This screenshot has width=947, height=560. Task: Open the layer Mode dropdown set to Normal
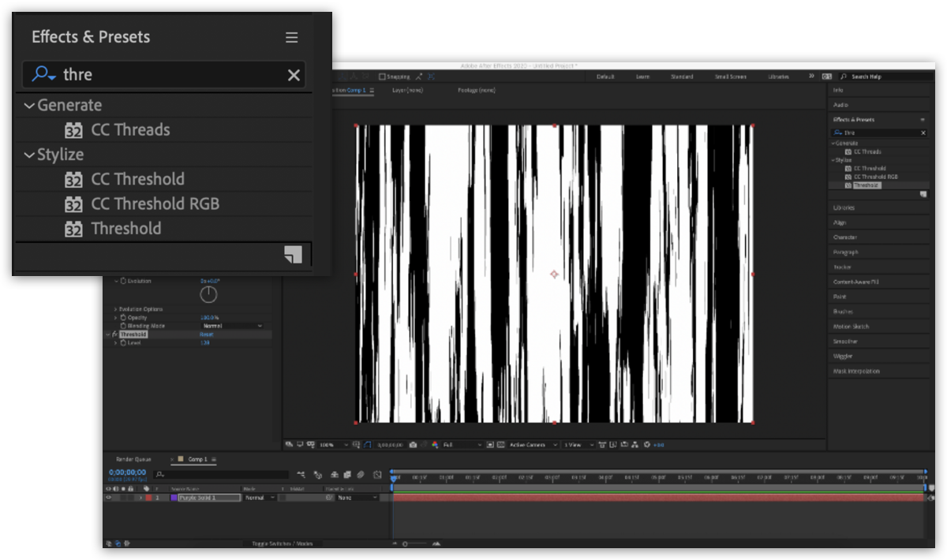pyautogui.click(x=260, y=498)
